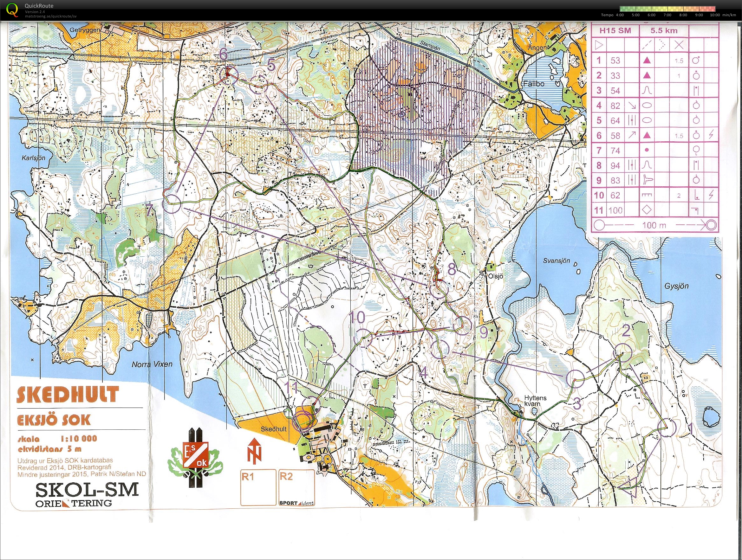Click the tempo color gradient scale
Viewport: 742px width, 560px height.
tap(667, 9)
